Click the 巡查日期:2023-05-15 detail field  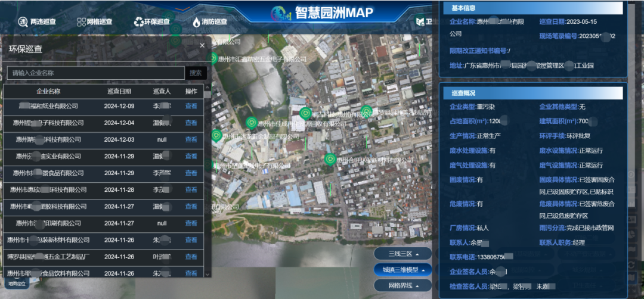pos(568,21)
